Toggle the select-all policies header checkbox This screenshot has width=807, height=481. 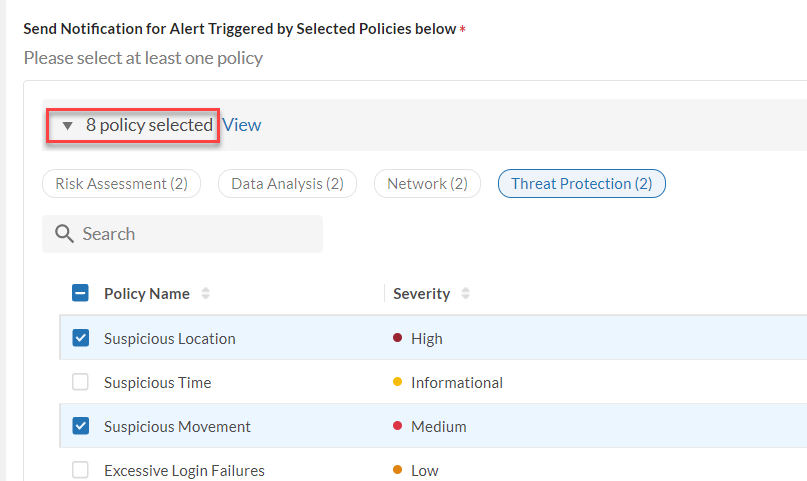point(81,294)
